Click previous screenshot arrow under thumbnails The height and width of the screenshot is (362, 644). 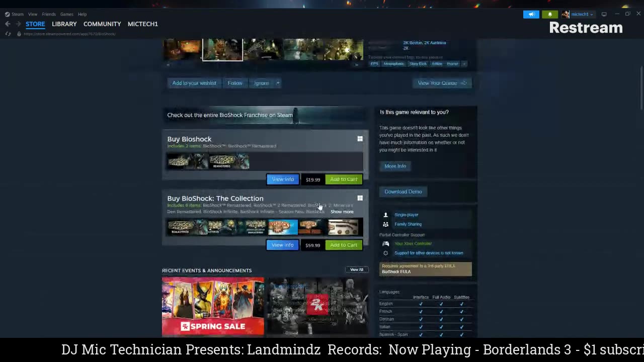(x=168, y=64)
